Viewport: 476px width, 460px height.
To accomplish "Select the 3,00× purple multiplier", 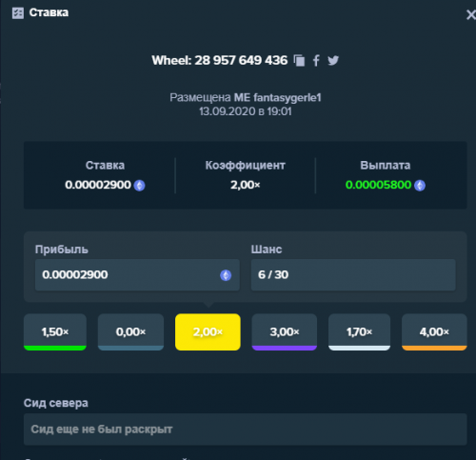I will [285, 332].
